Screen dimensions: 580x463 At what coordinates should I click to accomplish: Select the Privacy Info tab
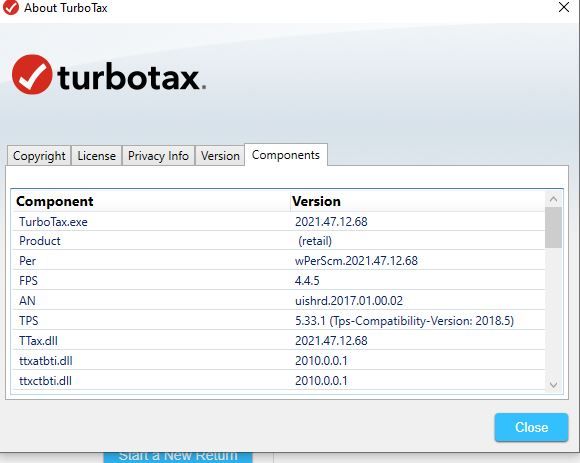[x=158, y=156]
